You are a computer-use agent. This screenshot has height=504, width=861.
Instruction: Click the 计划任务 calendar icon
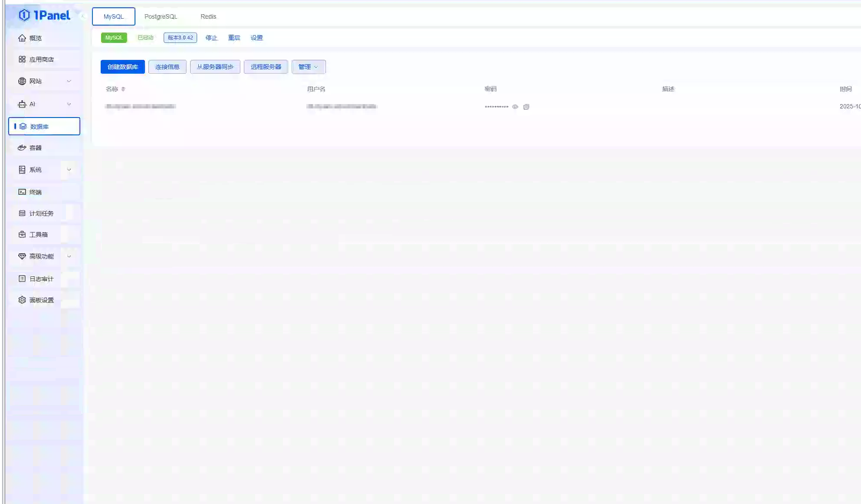click(x=22, y=213)
